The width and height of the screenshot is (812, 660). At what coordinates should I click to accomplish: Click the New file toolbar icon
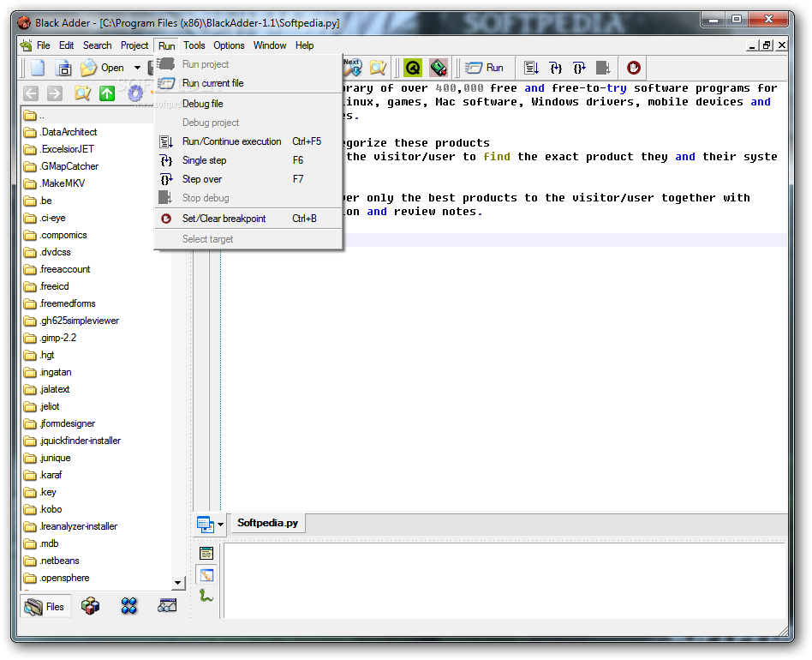tap(38, 68)
